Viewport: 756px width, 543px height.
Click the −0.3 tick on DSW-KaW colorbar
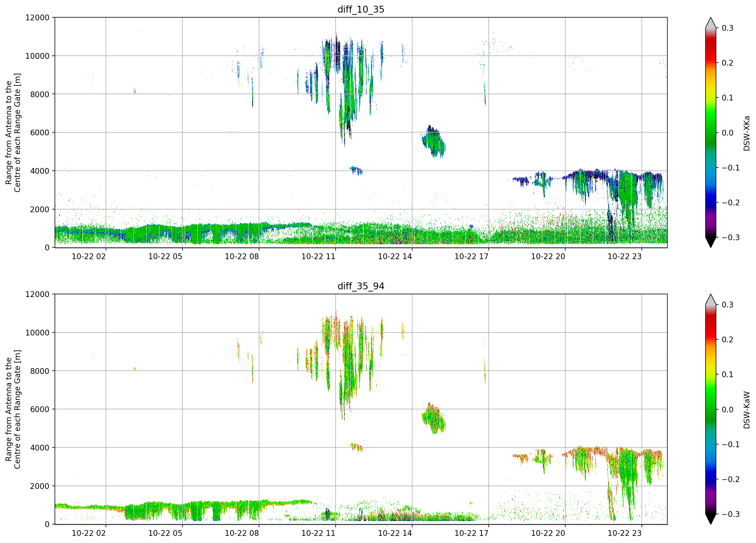click(731, 514)
